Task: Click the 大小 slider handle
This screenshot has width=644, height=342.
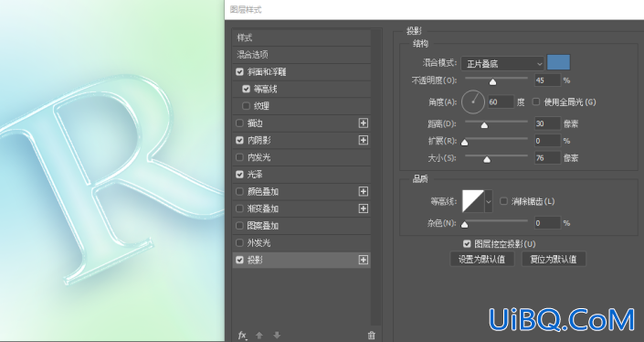Action: (487, 159)
